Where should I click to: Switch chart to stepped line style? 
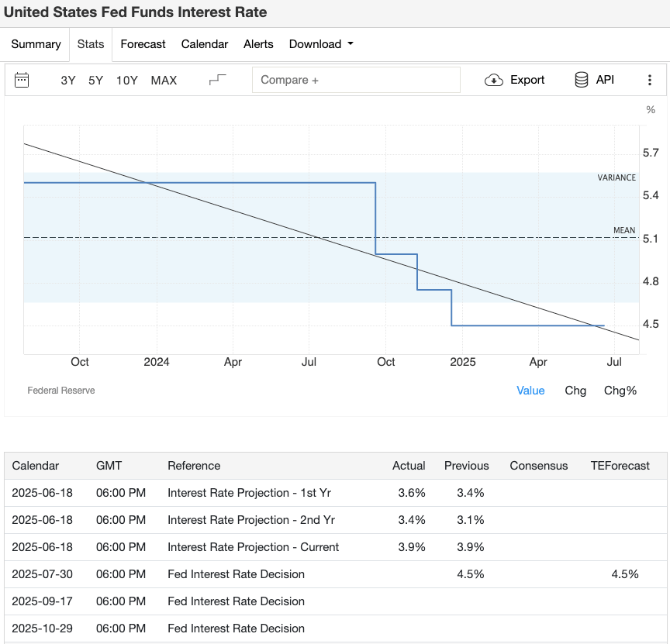[218, 80]
